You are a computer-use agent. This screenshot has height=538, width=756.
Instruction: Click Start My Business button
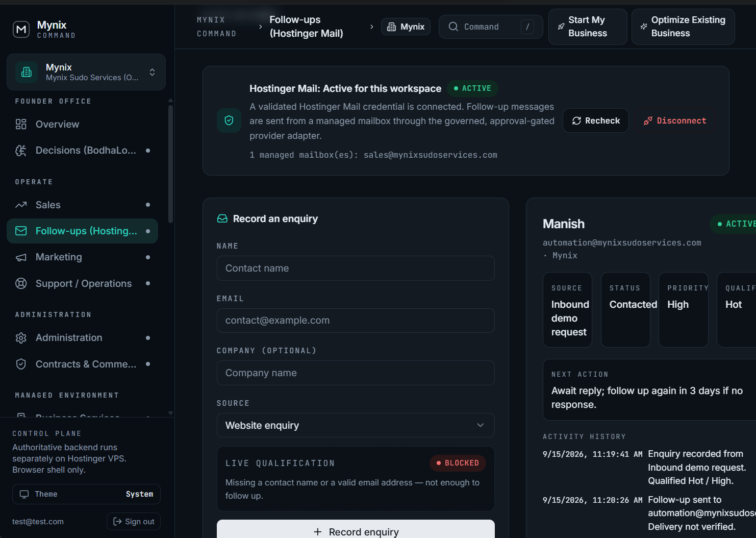(x=588, y=27)
